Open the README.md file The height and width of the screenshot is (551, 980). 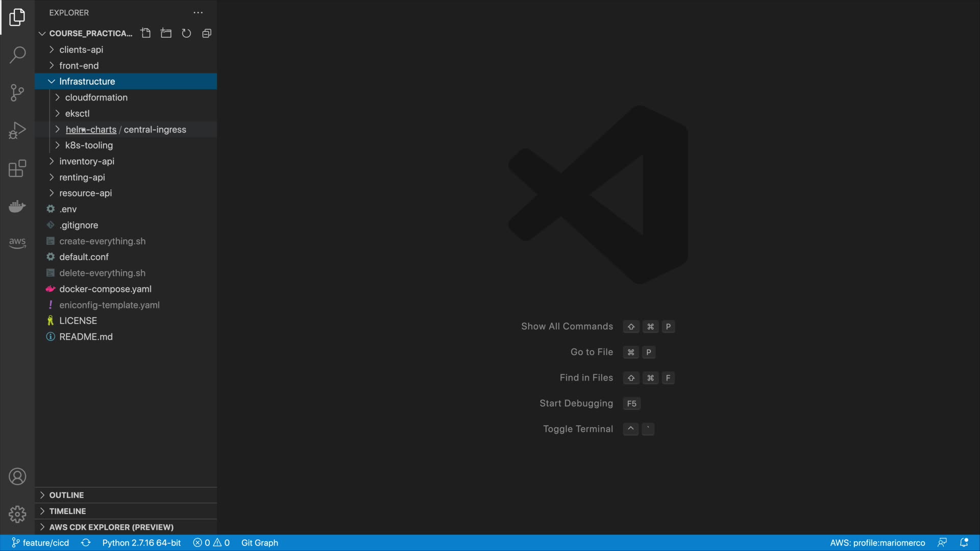tap(86, 337)
